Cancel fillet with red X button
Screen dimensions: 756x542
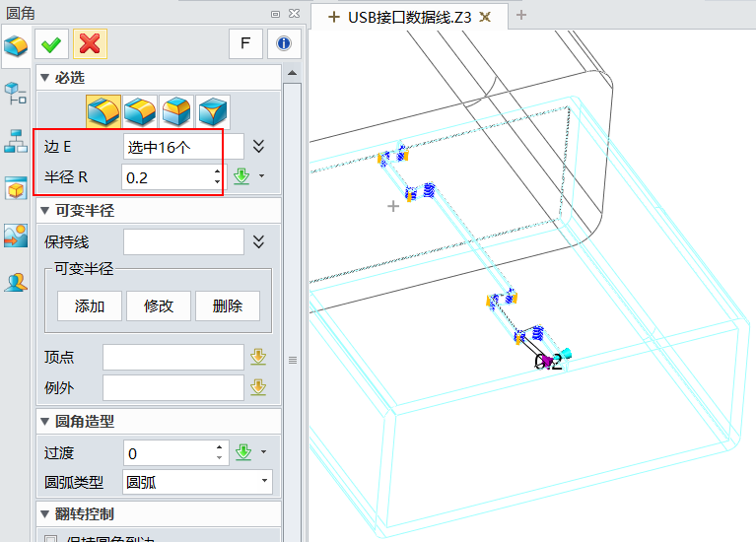point(90,43)
